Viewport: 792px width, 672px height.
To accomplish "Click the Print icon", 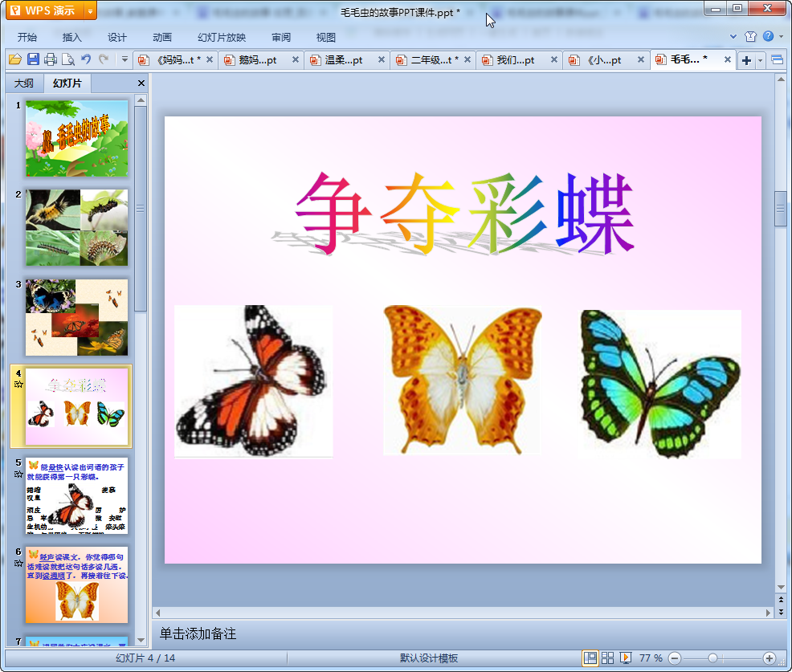I will [51, 59].
